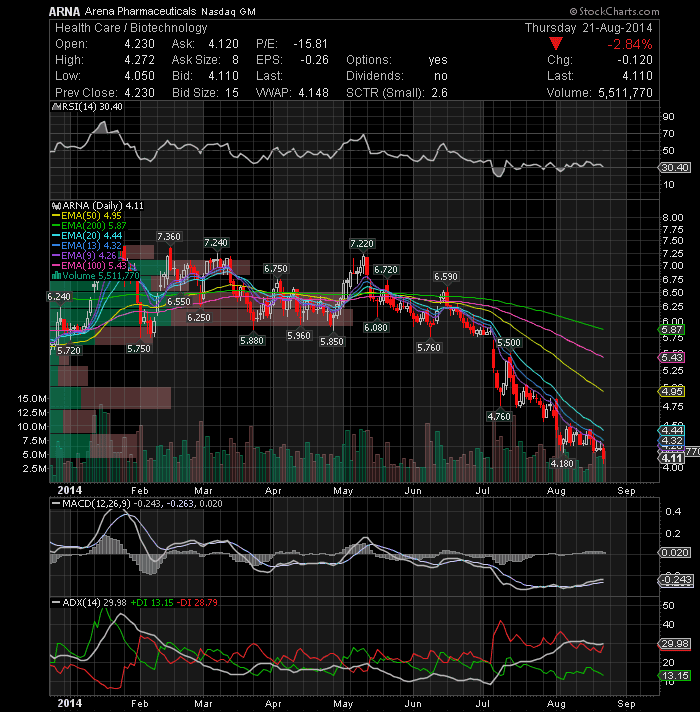Select the Chg value -0.120

coord(635,60)
